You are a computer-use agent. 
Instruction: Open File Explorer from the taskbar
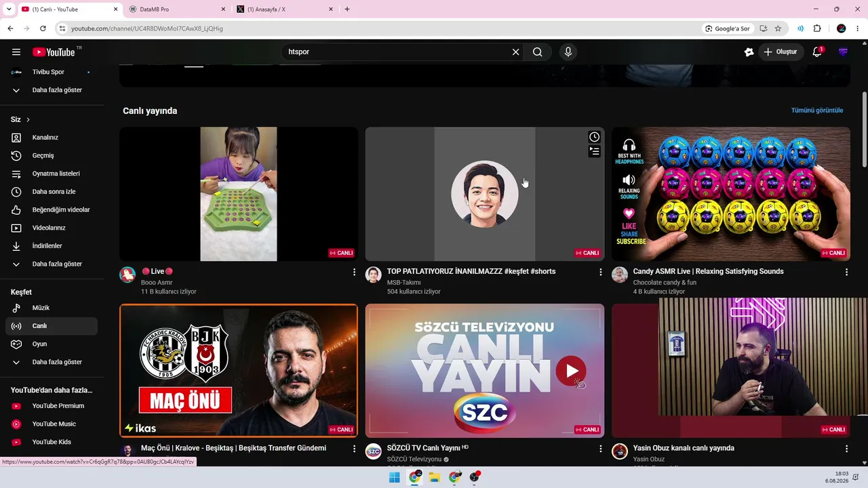click(x=435, y=477)
